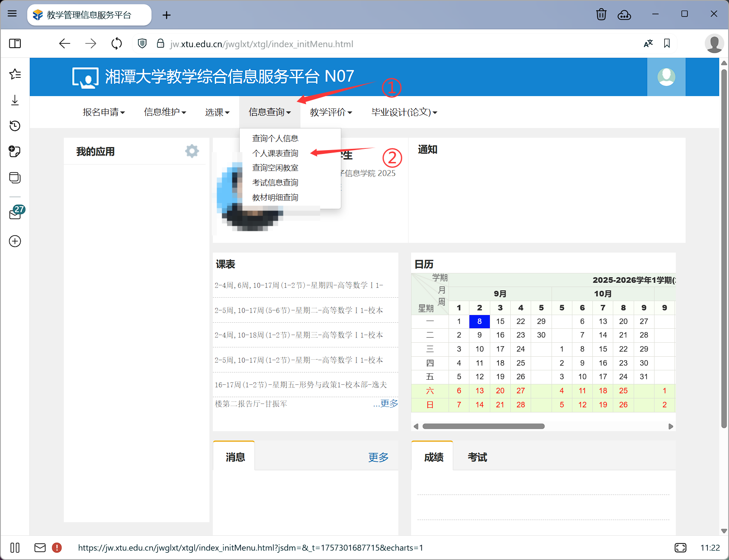Image resolution: width=729 pixels, height=560 pixels.
Task: Click the reload page icon
Action: tap(117, 44)
